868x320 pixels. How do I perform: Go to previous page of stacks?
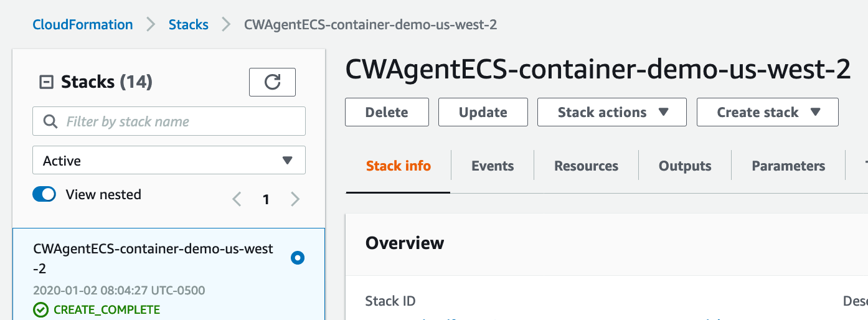(x=237, y=199)
